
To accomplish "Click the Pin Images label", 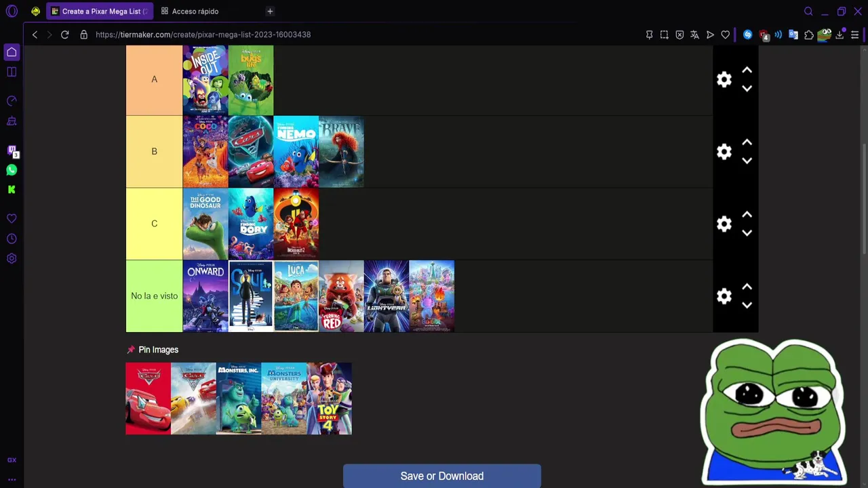I will click(x=158, y=350).
